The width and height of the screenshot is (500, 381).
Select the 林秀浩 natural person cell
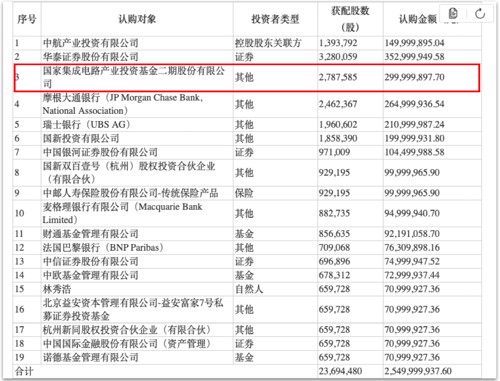(x=57, y=289)
